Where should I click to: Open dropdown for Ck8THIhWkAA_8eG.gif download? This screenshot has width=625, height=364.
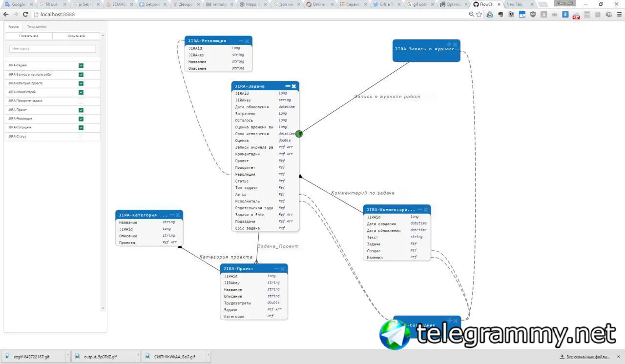click(208, 357)
